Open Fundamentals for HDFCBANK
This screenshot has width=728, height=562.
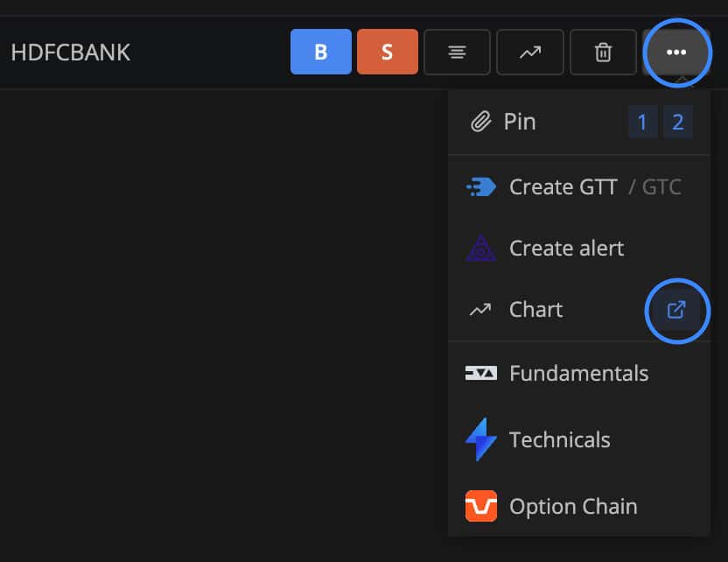[579, 374]
